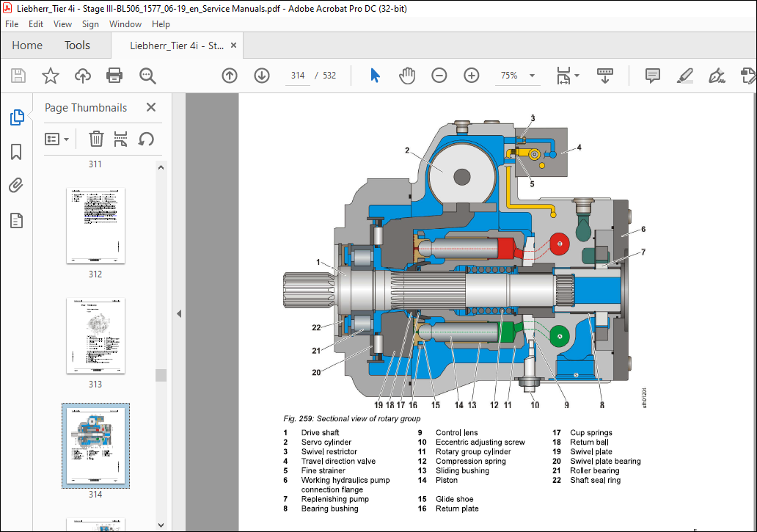This screenshot has height=532, width=757.
Task: Select the Liebherr_Tier 4i document tab
Action: [176, 45]
